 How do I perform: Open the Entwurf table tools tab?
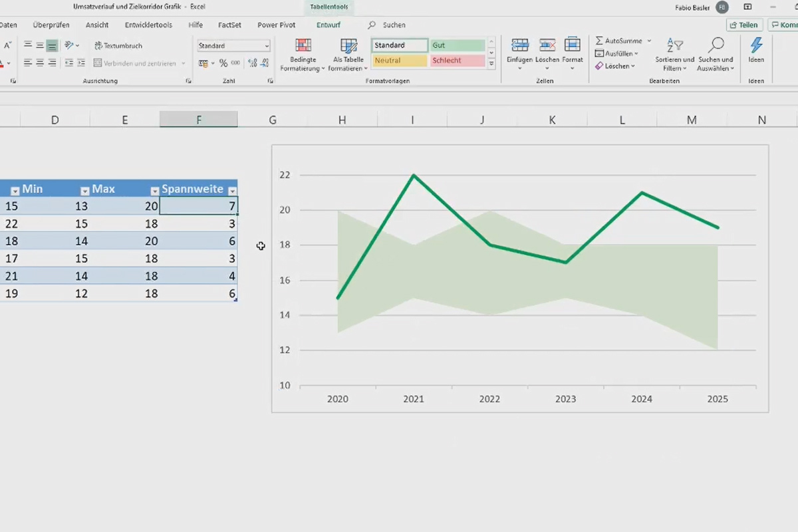coord(329,25)
